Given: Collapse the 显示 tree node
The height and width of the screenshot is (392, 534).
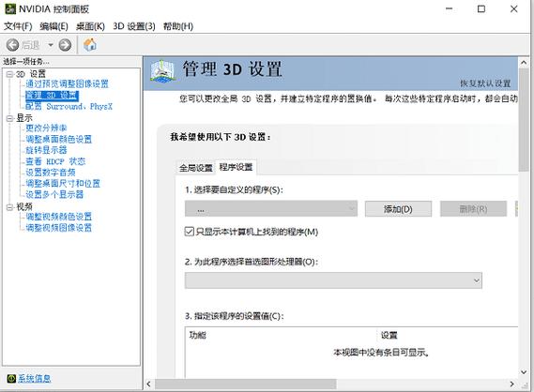Looking at the screenshot, I should pyautogui.click(x=10, y=118).
